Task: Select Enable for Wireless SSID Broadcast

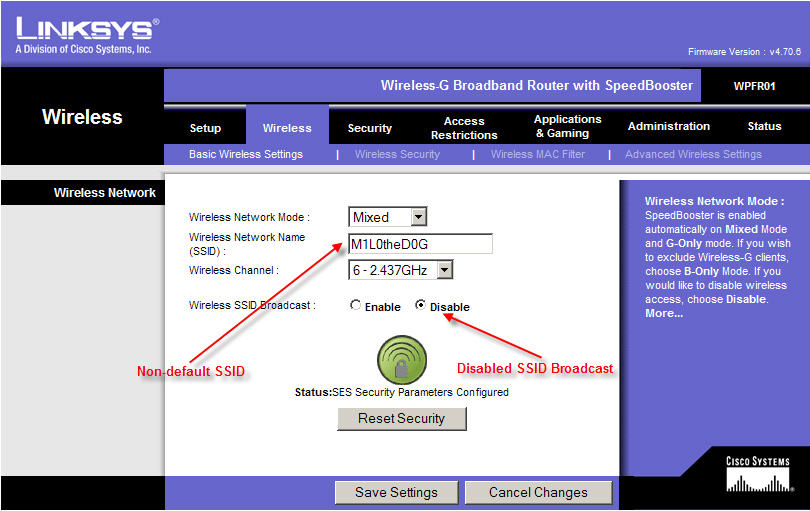Action: click(x=356, y=306)
